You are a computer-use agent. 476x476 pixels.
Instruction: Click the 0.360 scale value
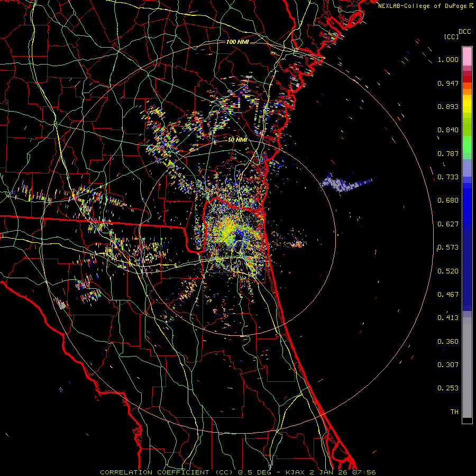pyautogui.click(x=448, y=342)
